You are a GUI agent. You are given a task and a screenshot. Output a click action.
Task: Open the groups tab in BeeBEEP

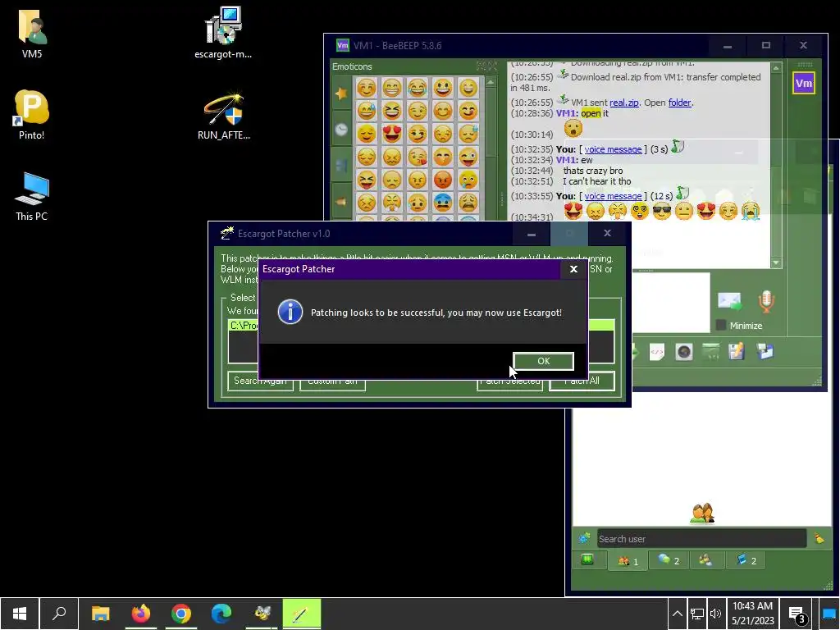point(706,560)
